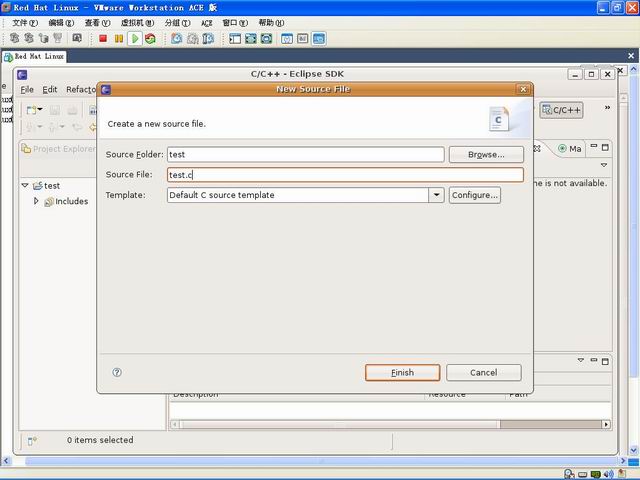
Task: Click the Source Folder text field
Action: [306, 155]
